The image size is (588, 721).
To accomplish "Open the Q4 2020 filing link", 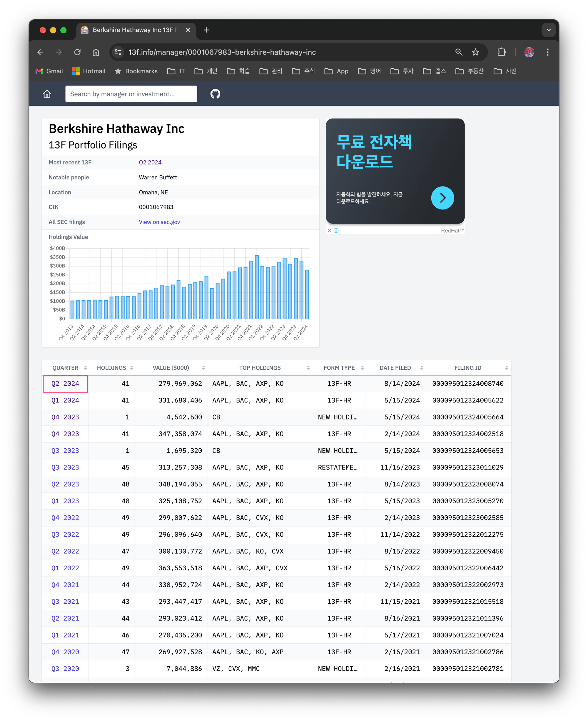I will [65, 652].
